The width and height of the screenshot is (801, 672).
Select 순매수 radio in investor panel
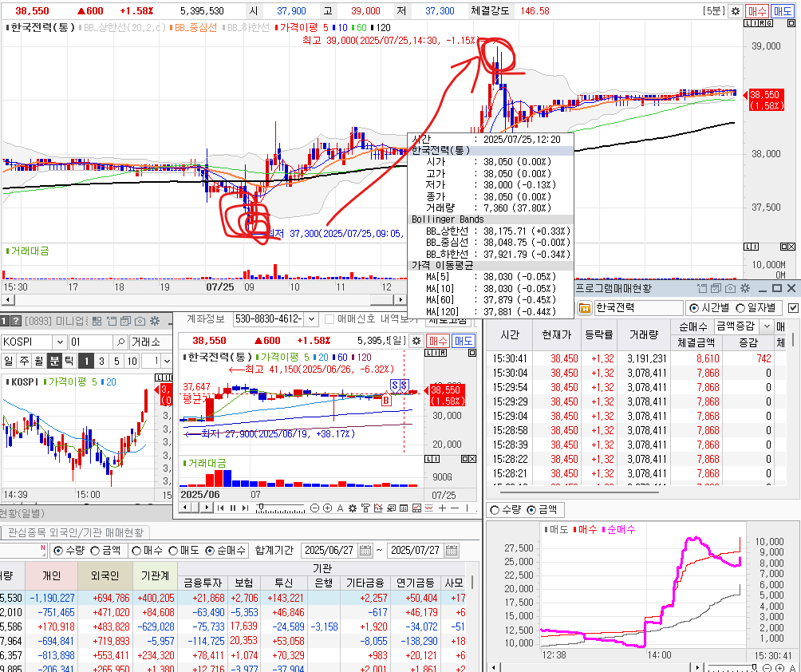coord(210,551)
